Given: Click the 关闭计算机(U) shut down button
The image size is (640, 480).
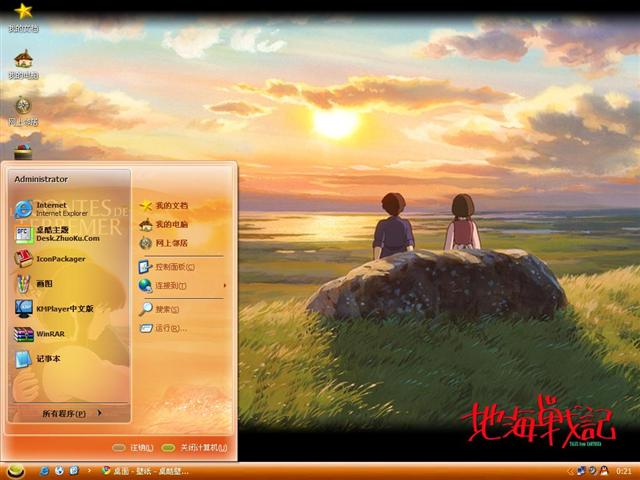Looking at the screenshot, I should [x=194, y=448].
